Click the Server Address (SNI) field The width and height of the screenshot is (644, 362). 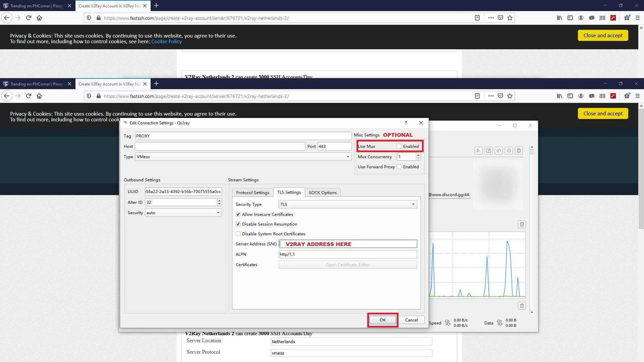tap(348, 244)
